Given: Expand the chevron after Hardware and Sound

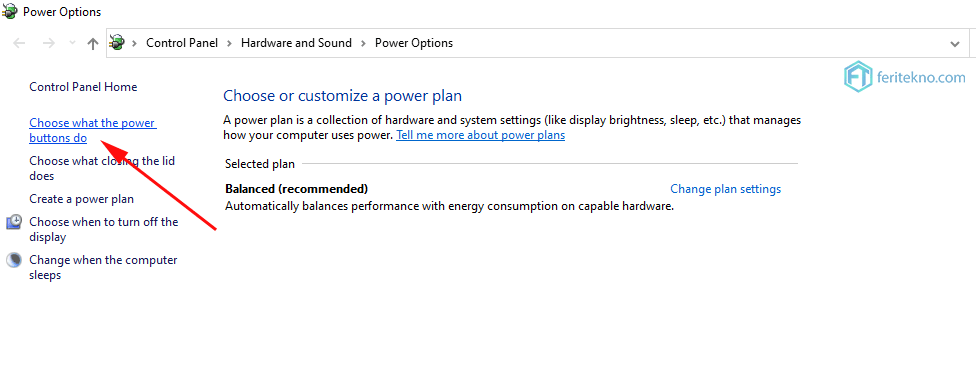Looking at the screenshot, I should point(363,43).
